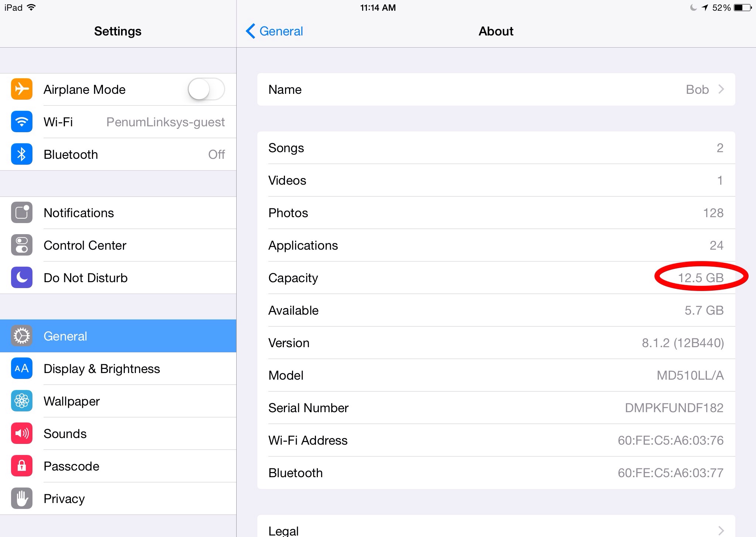Open Notifications via its gray icon
This screenshot has height=537, width=756.
tap(21, 213)
